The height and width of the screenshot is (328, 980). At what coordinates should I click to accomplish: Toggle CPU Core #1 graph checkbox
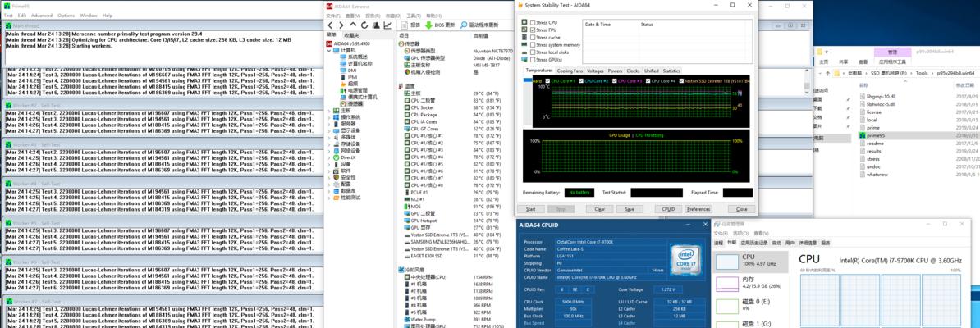tap(547, 80)
